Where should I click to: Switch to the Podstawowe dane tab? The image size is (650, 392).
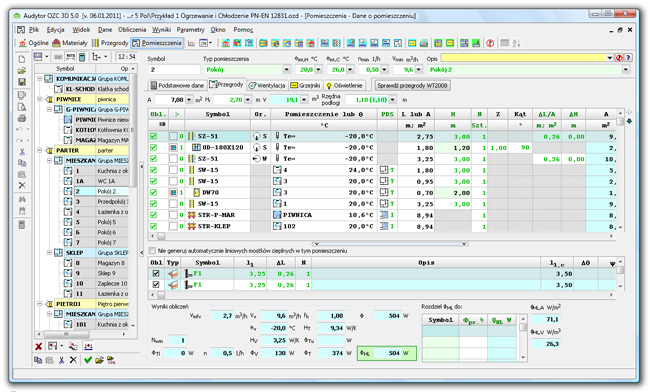177,85
